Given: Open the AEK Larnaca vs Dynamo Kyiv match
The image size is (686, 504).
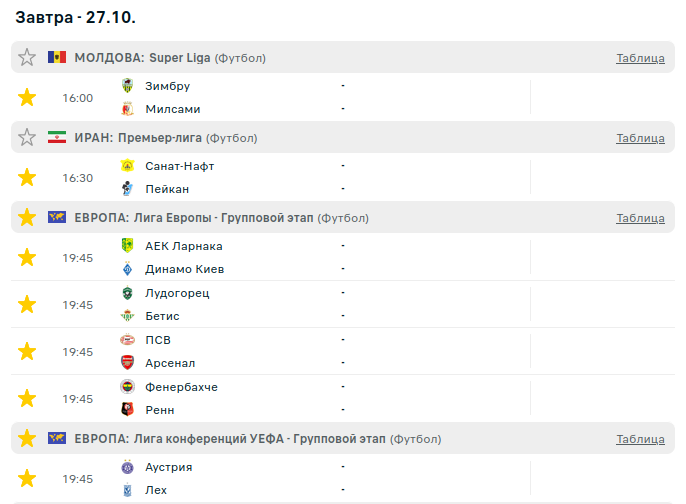Looking at the screenshot, I should click(300, 257).
